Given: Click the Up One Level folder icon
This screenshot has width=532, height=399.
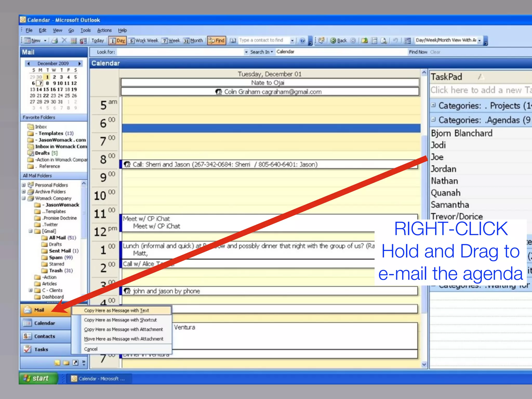Looking at the screenshot, I should 364,41.
